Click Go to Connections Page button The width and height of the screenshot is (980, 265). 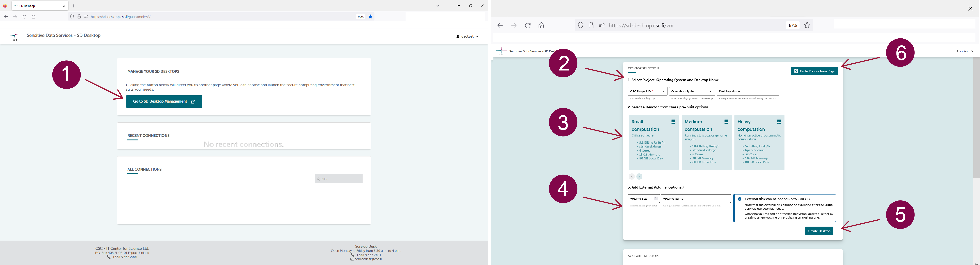[x=814, y=71]
